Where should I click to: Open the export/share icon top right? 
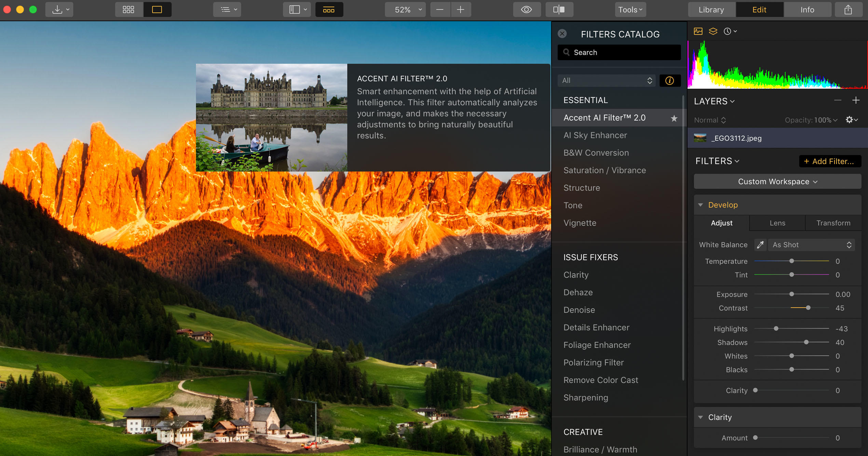849,9
